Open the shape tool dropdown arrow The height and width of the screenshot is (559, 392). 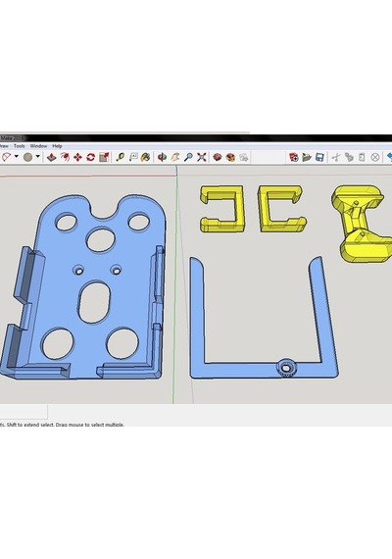38,157
